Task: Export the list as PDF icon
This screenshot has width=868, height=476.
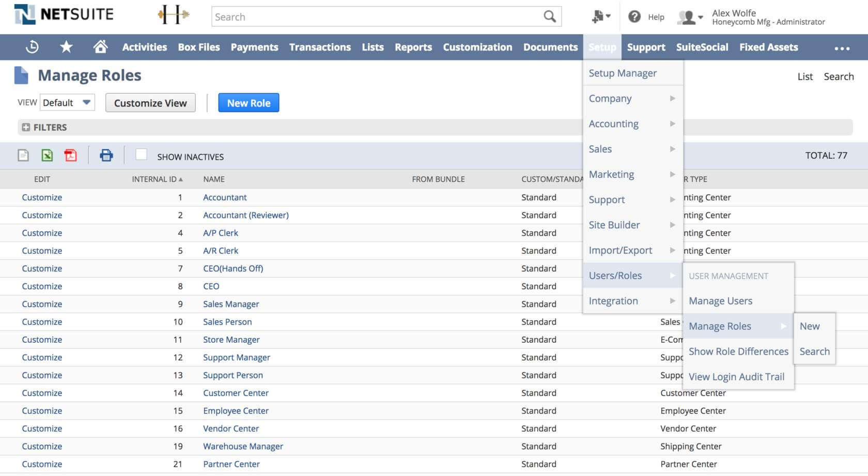Action: pos(70,155)
